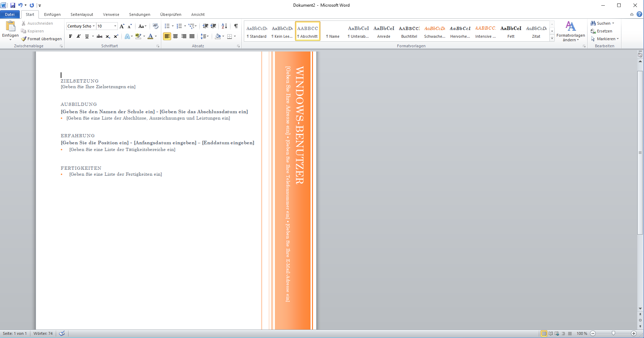Toggle paragraph marks display (¶)
644x338 pixels.
pos(236,26)
